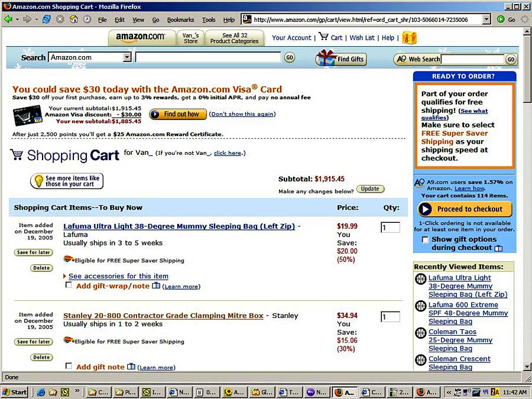Screen dimensions: 532x399
Task: Click the shopping cart icon beside Cart
Action: pyautogui.click(x=323, y=37)
